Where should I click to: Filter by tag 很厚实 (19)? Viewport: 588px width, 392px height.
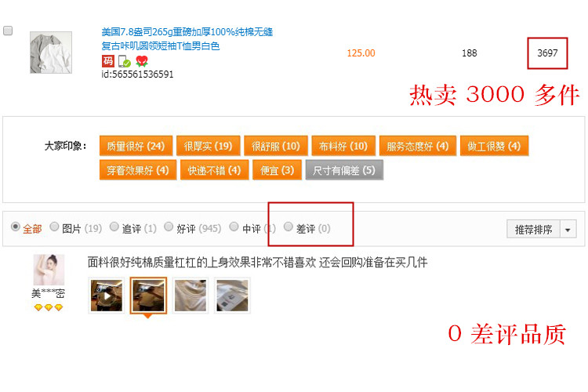(x=208, y=146)
